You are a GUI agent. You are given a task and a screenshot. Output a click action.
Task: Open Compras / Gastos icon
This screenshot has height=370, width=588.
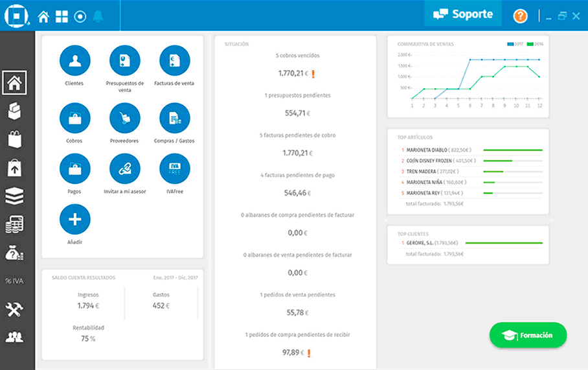(x=174, y=119)
